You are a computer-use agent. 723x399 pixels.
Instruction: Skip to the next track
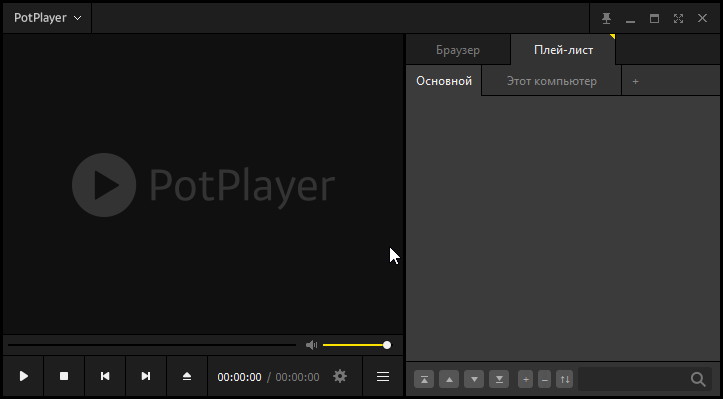click(x=146, y=376)
